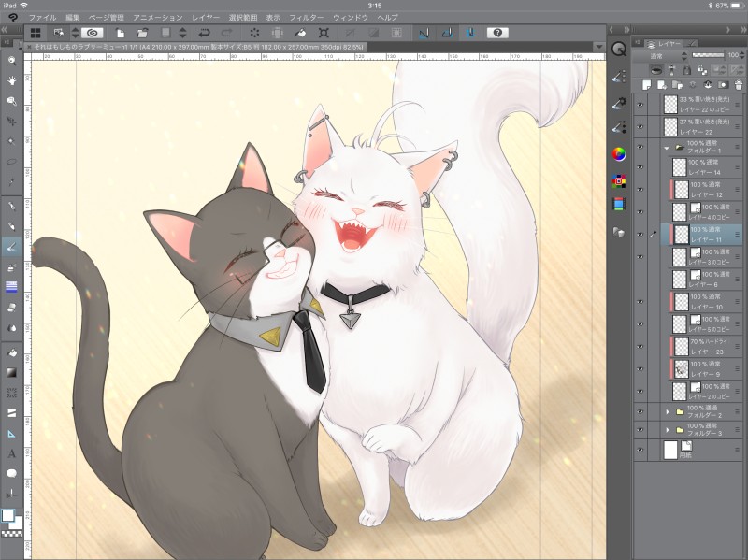Screen dimensions: 748x560
Task: Open file folder icon in command bar
Action: [142, 33]
